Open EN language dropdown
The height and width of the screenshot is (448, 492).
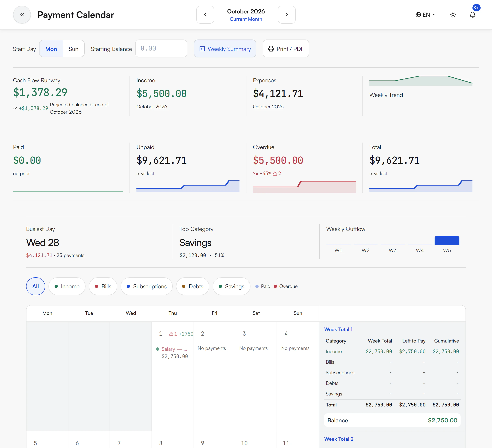[x=426, y=15]
